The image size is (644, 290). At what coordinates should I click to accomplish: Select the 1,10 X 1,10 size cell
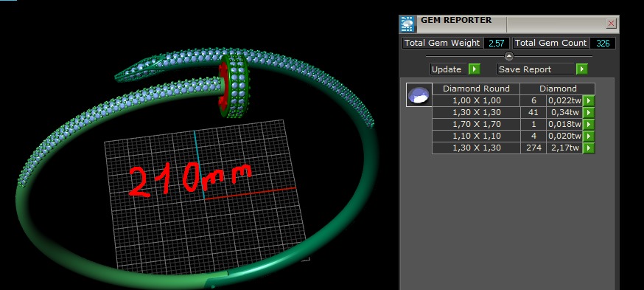click(476, 137)
